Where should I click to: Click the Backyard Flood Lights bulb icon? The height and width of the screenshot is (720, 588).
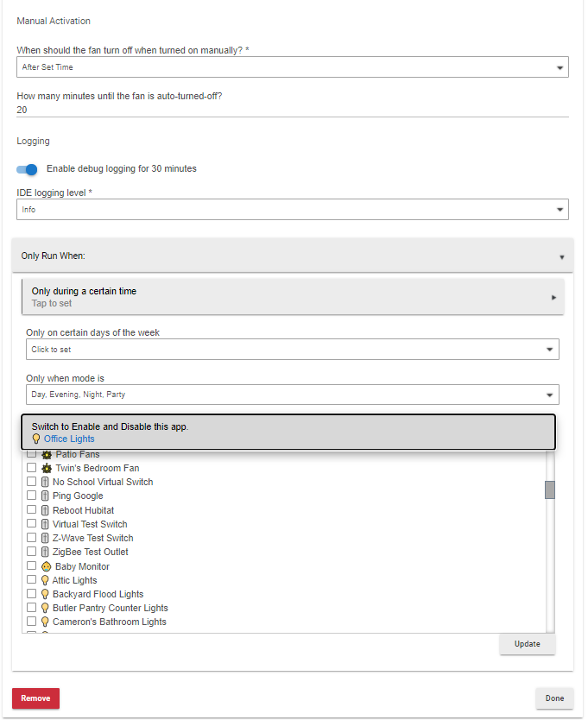point(45,594)
